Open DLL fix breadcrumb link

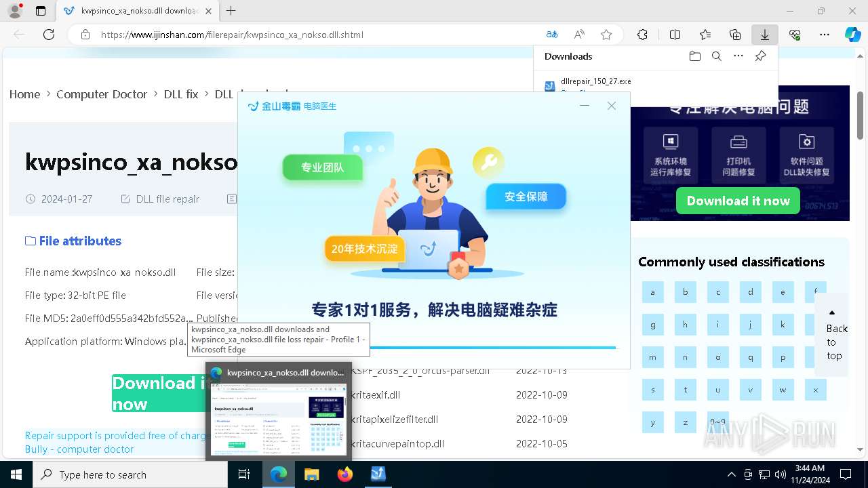(x=181, y=94)
